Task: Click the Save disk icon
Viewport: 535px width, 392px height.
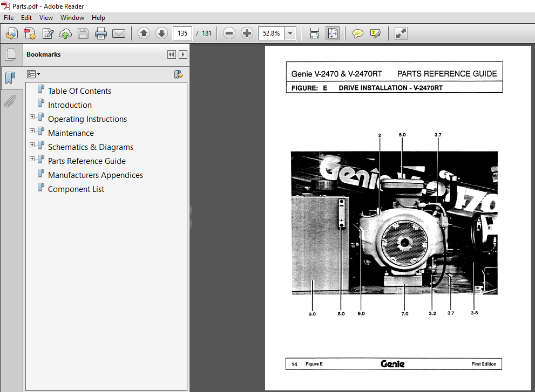Action: coord(83,33)
